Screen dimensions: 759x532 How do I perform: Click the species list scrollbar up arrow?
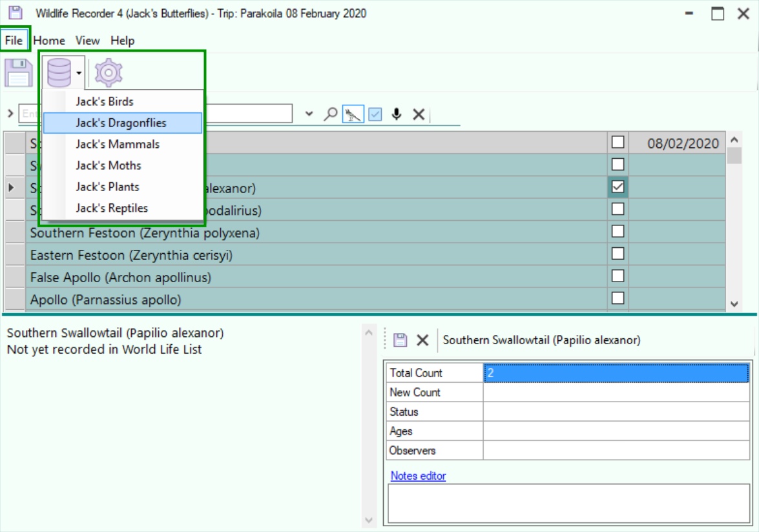(x=734, y=139)
